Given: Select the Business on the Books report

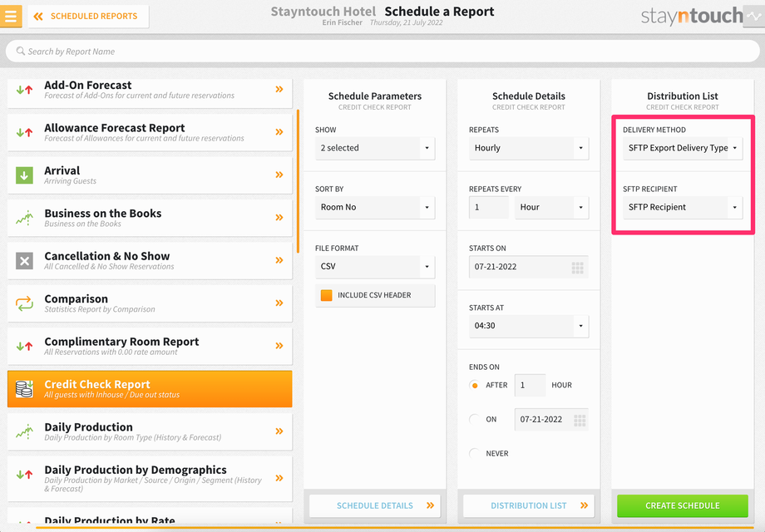Looking at the screenshot, I should click(x=150, y=218).
